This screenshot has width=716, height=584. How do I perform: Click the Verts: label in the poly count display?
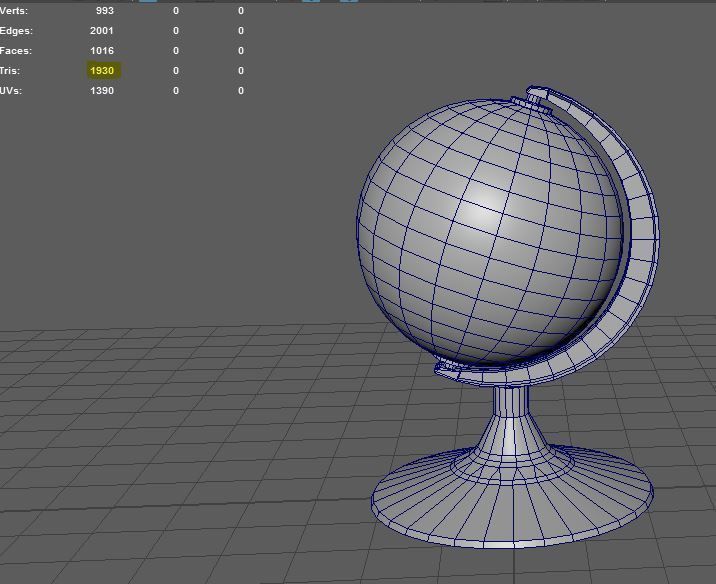pyautogui.click(x=14, y=11)
